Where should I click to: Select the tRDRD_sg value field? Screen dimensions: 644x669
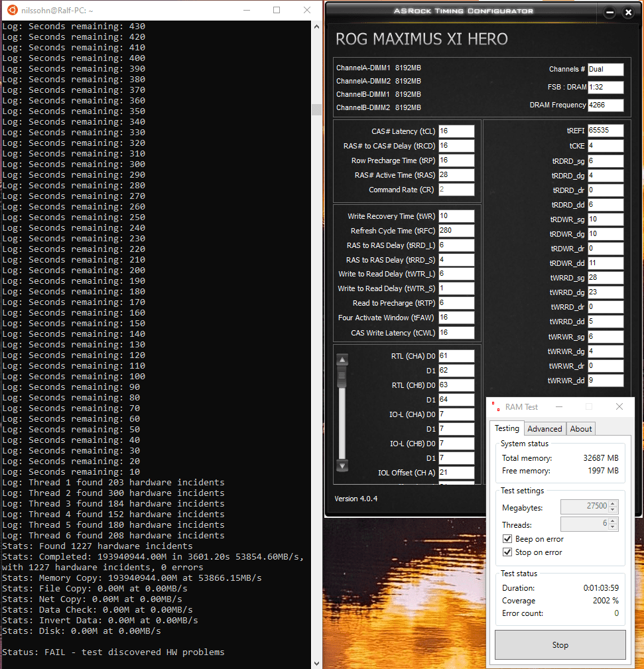pyautogui.click(x=606, y=161)
